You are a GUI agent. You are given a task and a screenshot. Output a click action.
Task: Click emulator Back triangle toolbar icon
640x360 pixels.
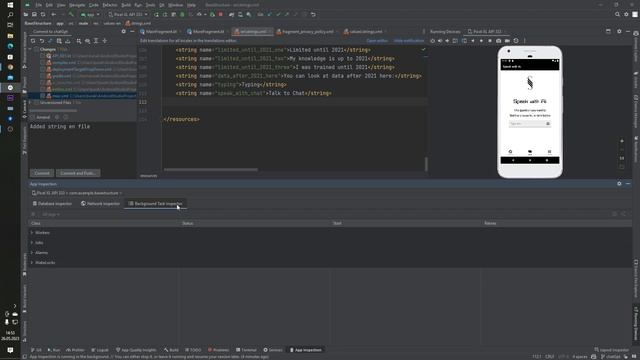pyautogui.click(x=473, y=41)
